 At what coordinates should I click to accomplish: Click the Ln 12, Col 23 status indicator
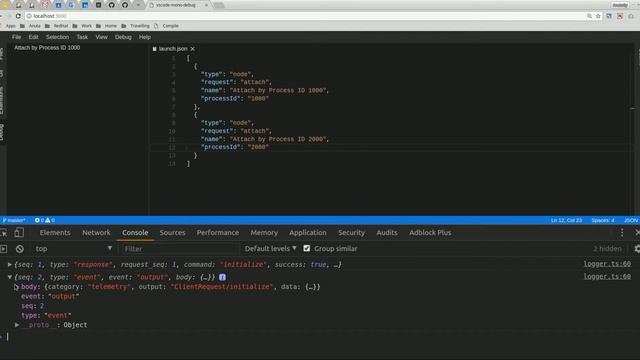click(x=566, y=220)
